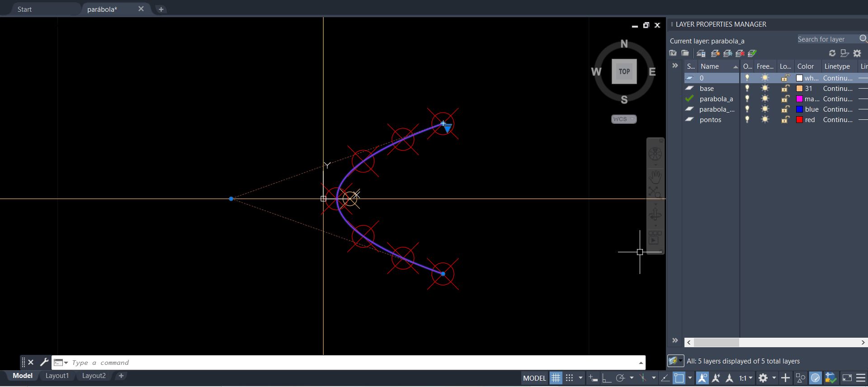Click Zoom Extents tool on navigation bar
Image resolution: width=868 pixels, height=387 pixels.
655,193
